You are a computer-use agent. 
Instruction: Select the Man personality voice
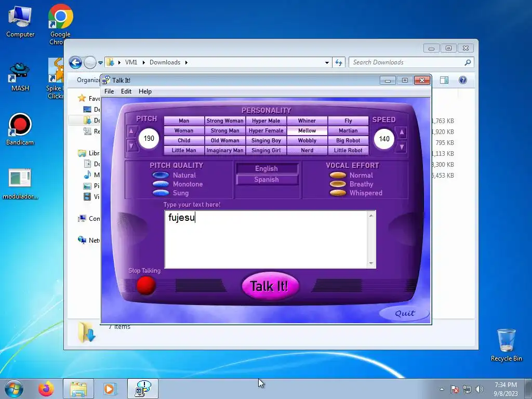184,121
